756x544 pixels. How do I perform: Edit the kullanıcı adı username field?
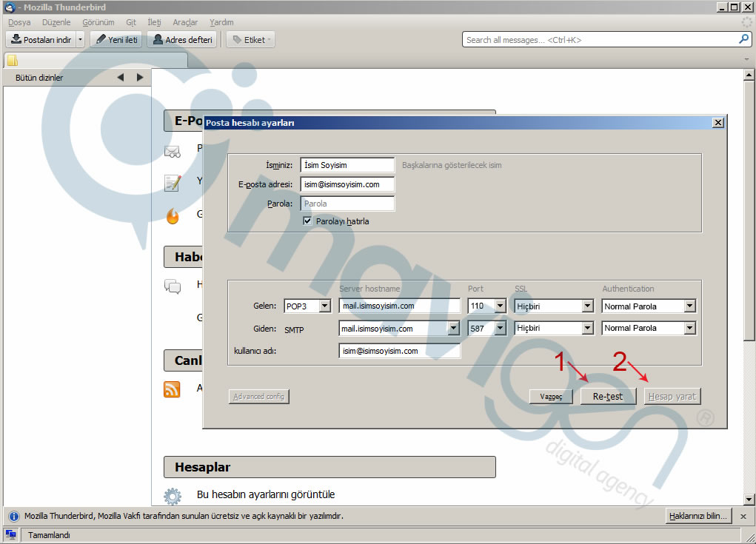(x=400, y=351)
